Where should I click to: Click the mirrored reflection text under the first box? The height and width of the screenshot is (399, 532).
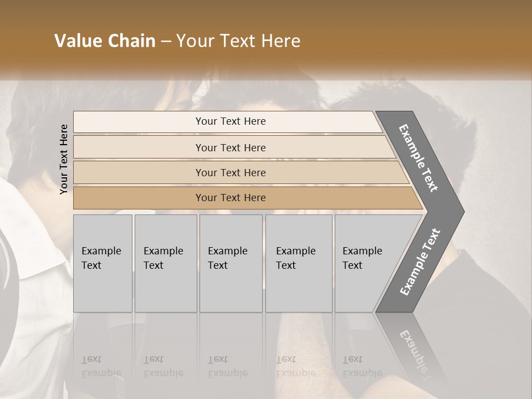coord(101,367)
